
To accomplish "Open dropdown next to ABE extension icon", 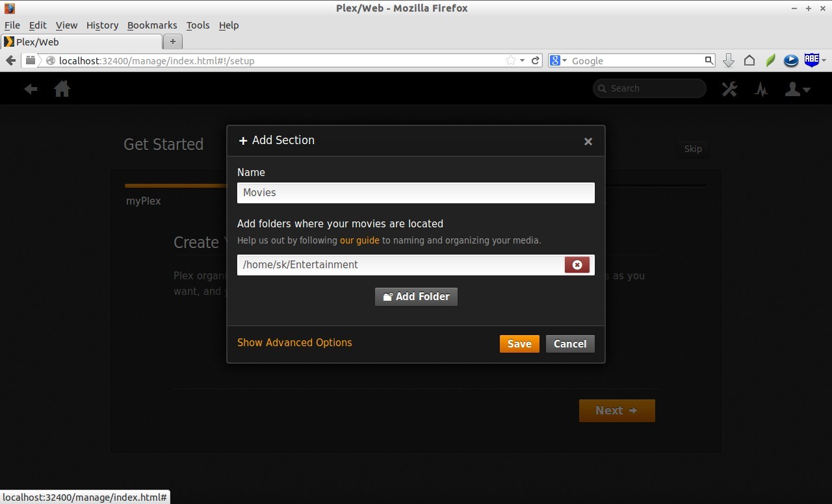I will click(x=824, y=60).
